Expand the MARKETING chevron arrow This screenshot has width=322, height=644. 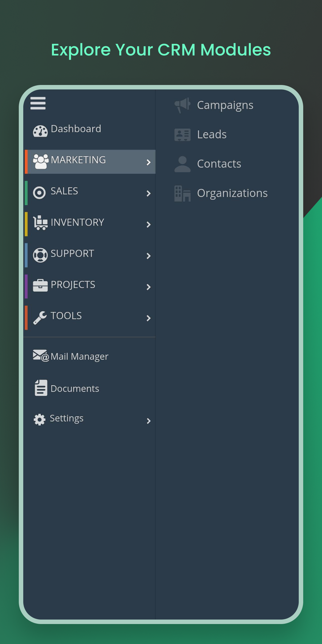148,162
